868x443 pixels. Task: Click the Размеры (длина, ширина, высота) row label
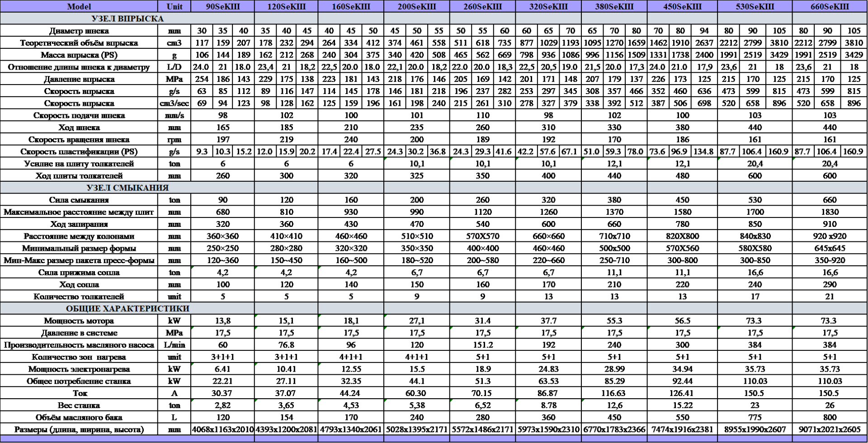(x=79, y=429)
